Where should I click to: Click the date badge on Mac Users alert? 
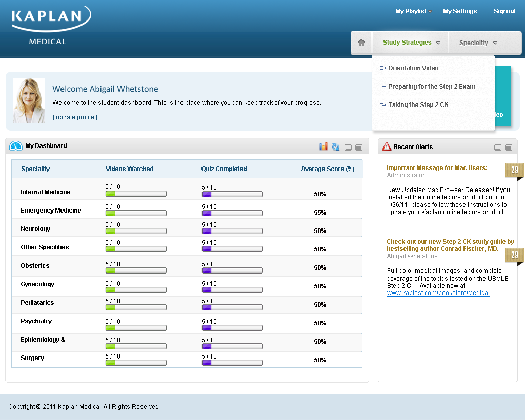pyautogui.click(x=514, y=171)
